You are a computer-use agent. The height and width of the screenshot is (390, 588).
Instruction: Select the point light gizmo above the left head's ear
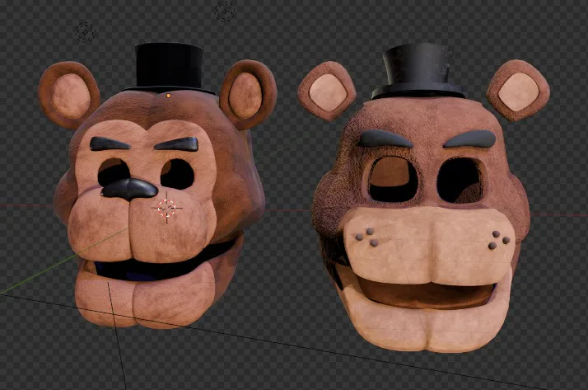(85, 31)
